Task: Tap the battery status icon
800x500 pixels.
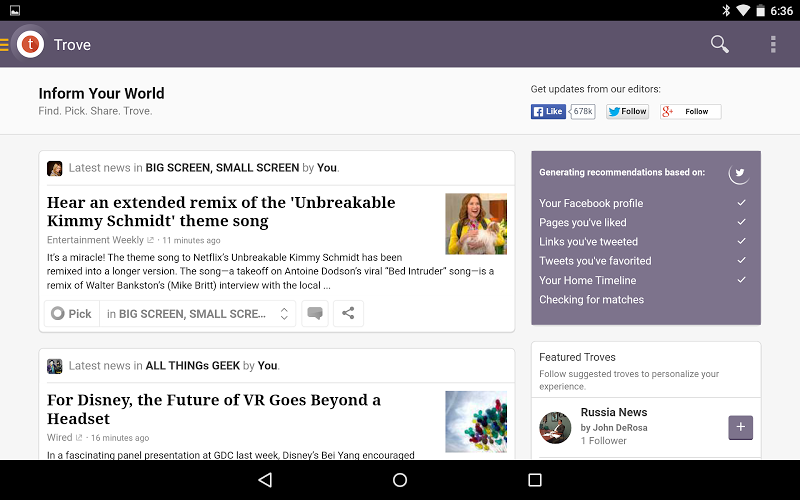Action: pos(760,10)
